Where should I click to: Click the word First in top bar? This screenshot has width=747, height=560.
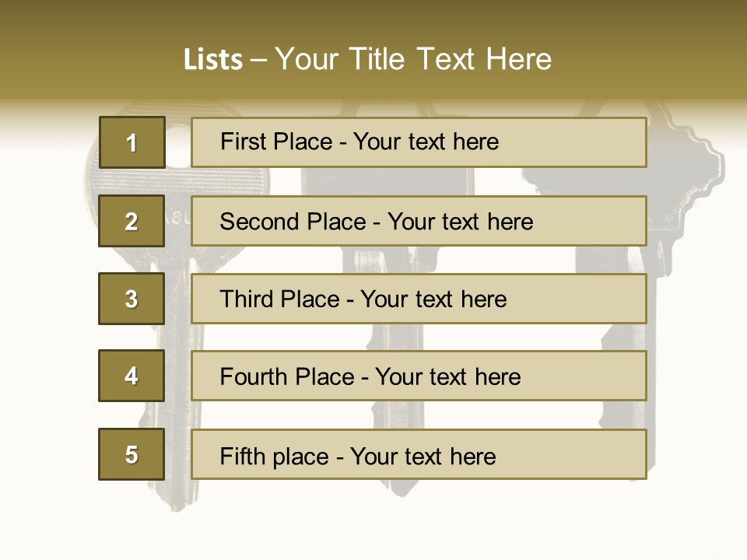pos(240,142)
